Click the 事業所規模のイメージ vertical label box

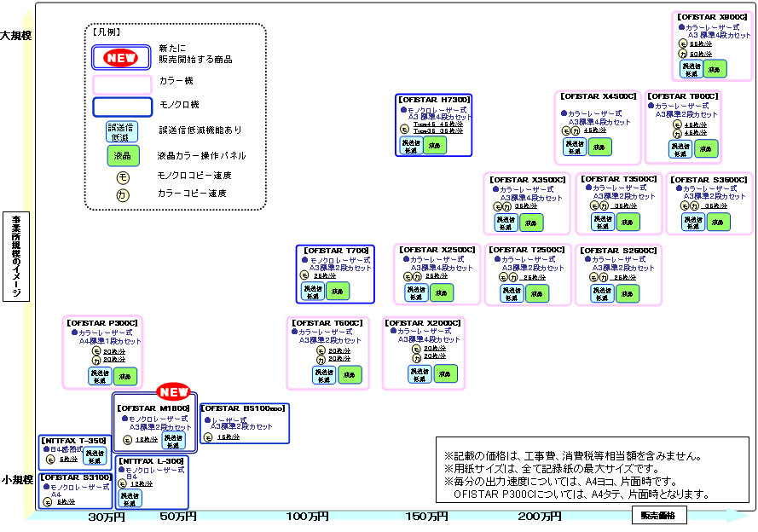16,257
